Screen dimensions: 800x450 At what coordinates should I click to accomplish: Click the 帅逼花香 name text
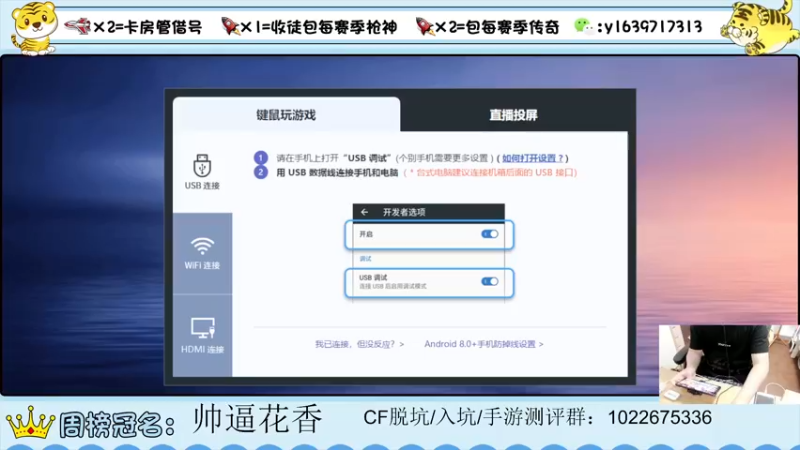click(258, 419)
